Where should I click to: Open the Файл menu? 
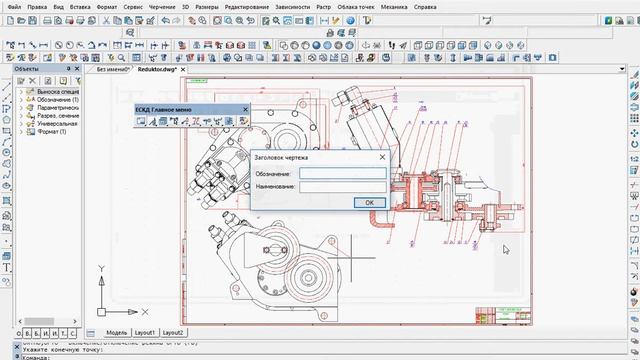tap(14, 7)
